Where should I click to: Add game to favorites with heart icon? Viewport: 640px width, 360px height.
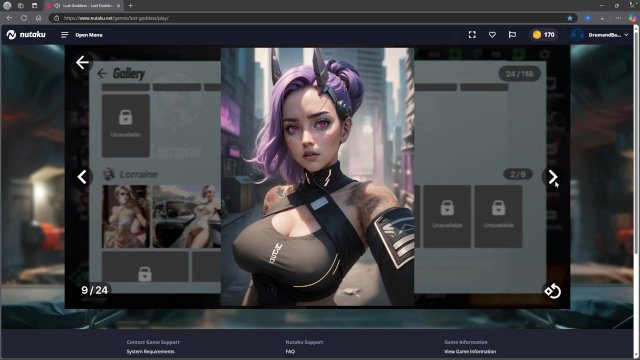tap(492, 35)
